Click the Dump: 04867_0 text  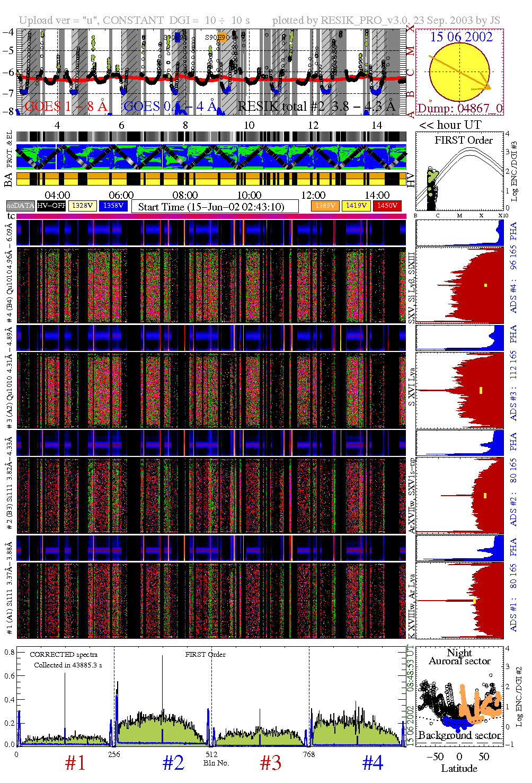tap(460, 109)
